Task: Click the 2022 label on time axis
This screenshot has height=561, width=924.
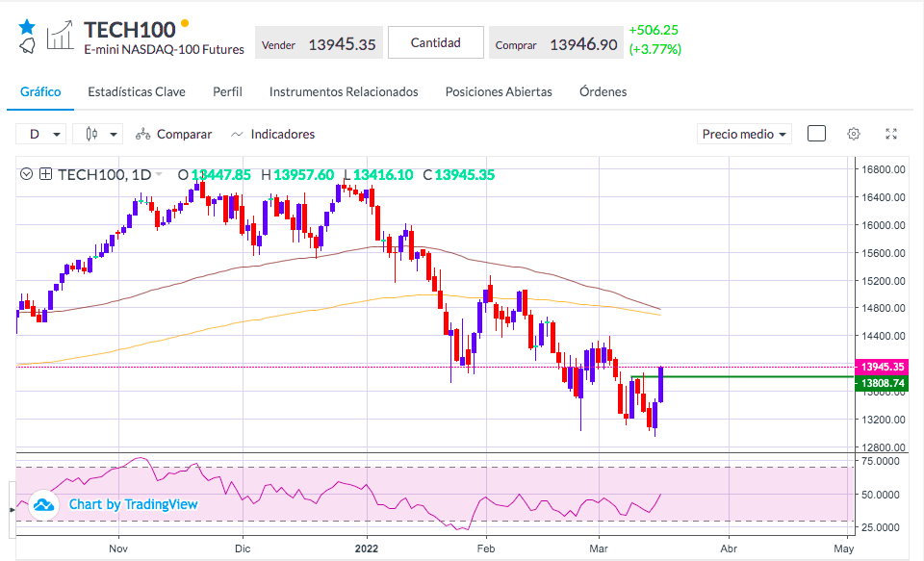Action: pyautogui.click(x=367, y=548)
